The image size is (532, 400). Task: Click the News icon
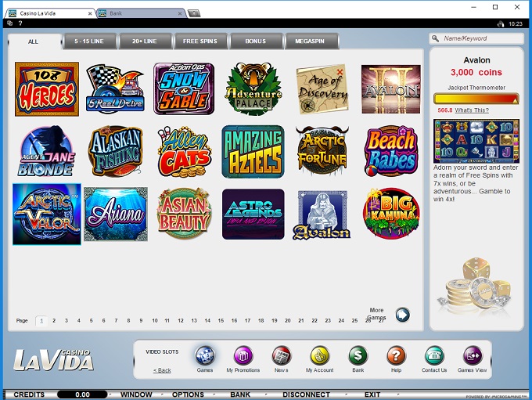pos(281,357)
